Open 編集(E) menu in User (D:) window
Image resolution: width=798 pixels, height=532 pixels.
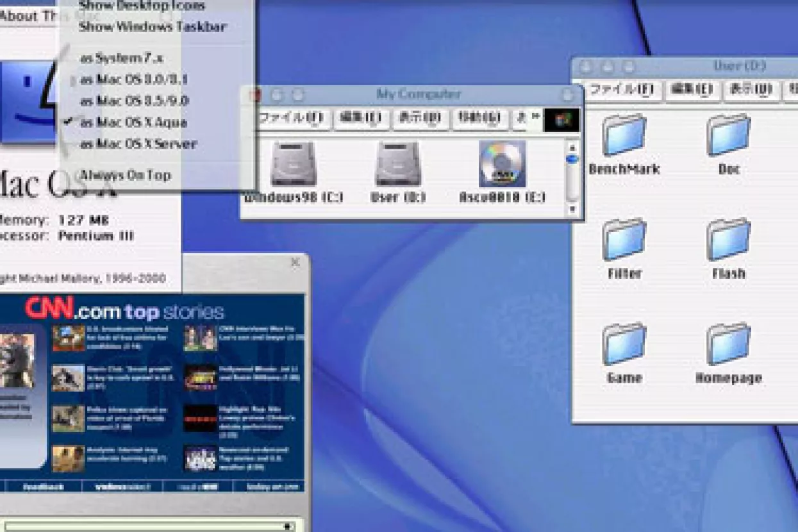[x=692, y=90]
